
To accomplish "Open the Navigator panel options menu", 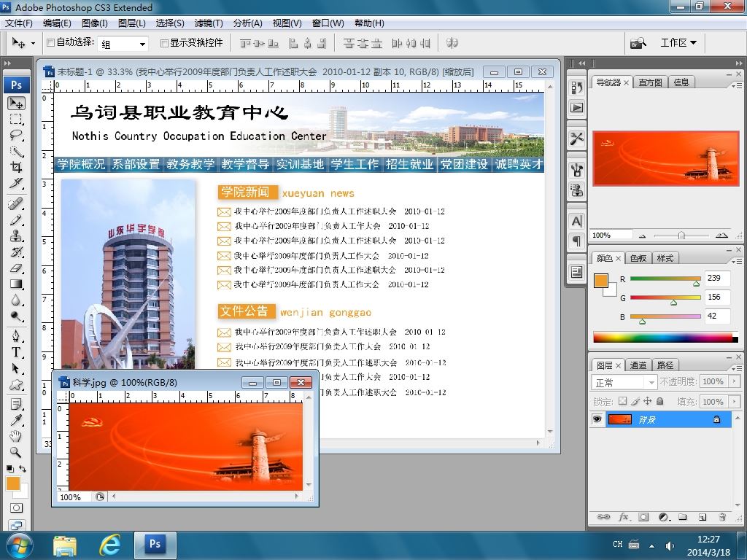I will [x=737, y=85].
